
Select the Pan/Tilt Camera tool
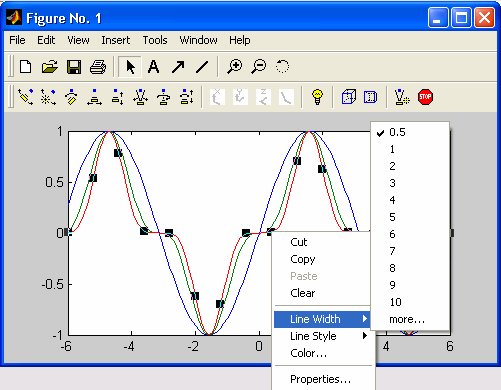pos(71,97)
